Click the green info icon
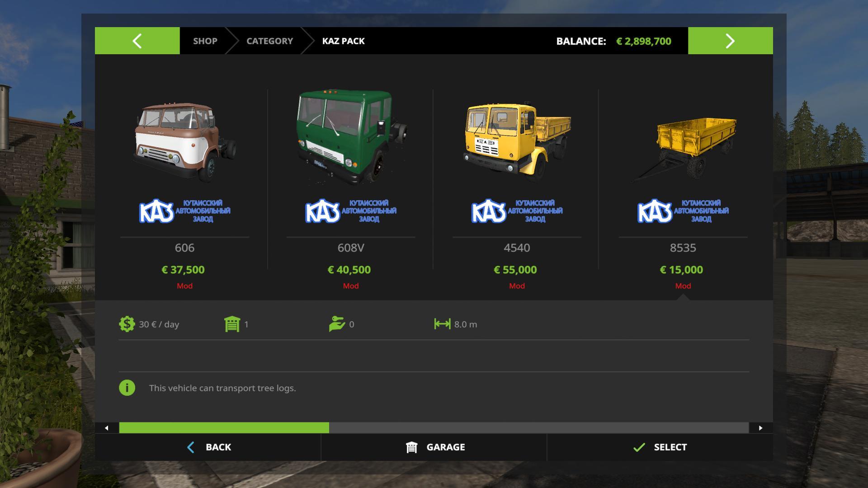This screenshot has width=868, height=488. 127,388
